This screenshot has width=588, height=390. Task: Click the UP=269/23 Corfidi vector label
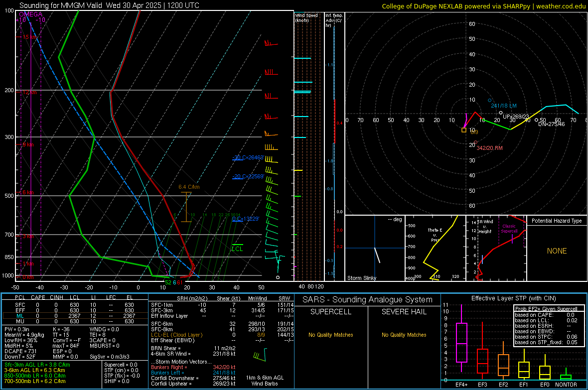(516, 117)
